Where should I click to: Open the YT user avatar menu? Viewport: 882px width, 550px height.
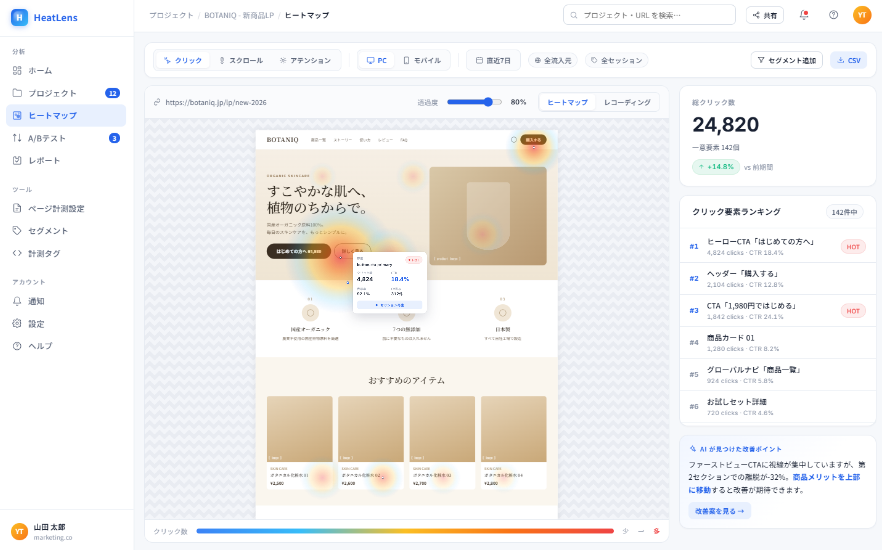tap(862, 15)
